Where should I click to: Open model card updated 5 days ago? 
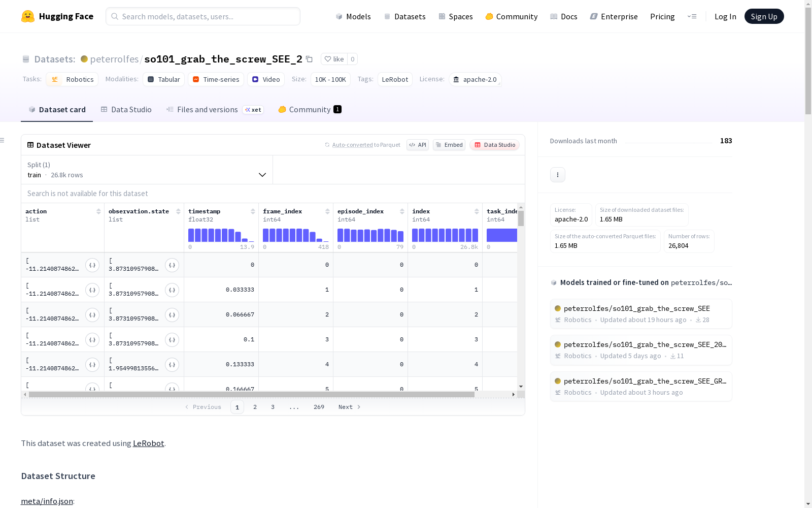(641, 350)
